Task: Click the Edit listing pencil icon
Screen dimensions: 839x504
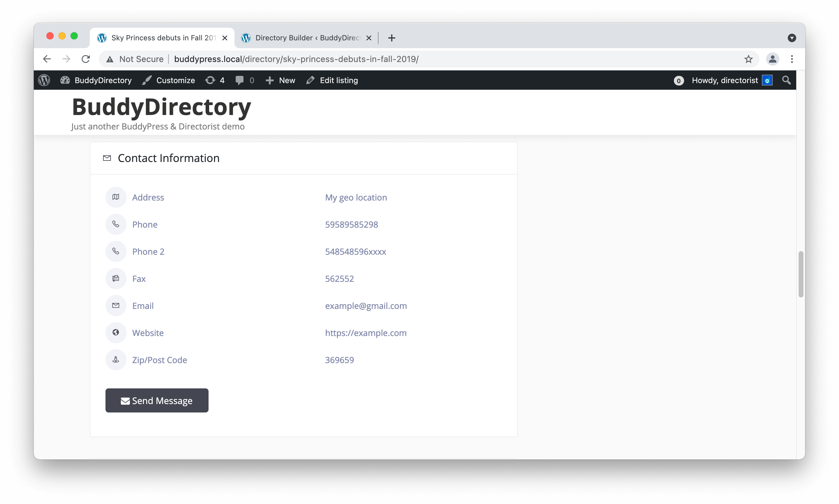Action: 310,80
